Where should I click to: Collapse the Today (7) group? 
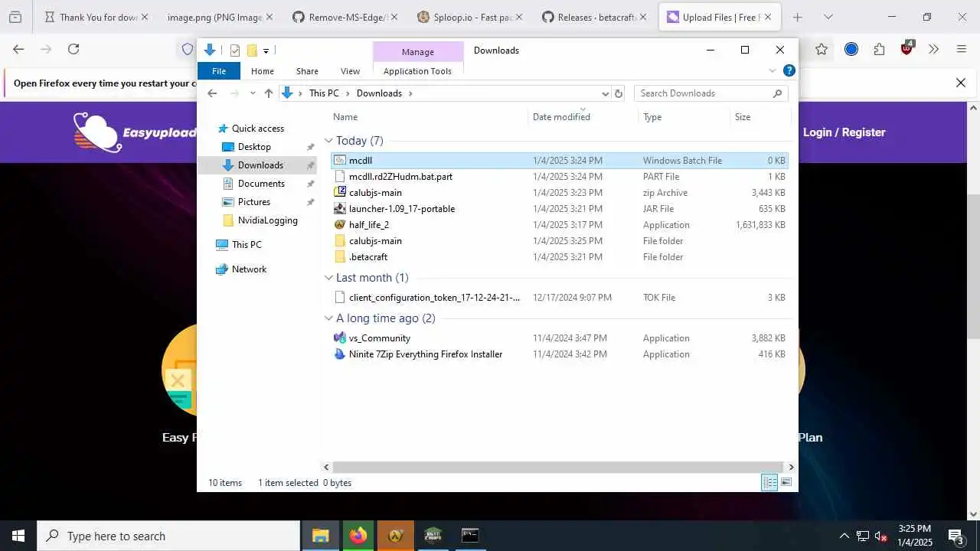(x=328, y=141)
